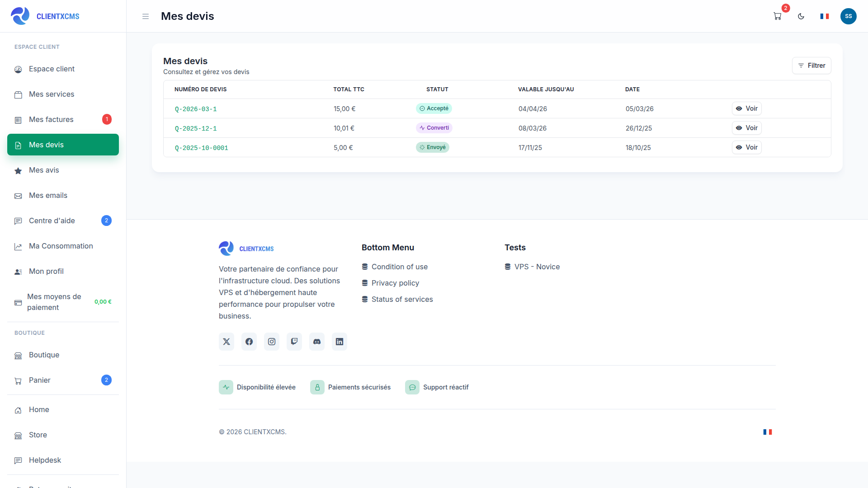868x488 pixels.
Task: Open Mes services in sidebar
Action: 63,94
